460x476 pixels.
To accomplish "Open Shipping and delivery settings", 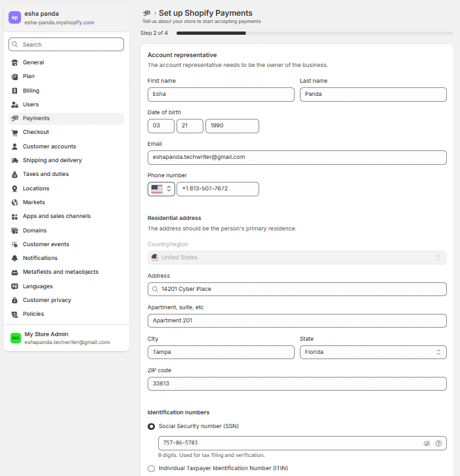I will (66, 160).
